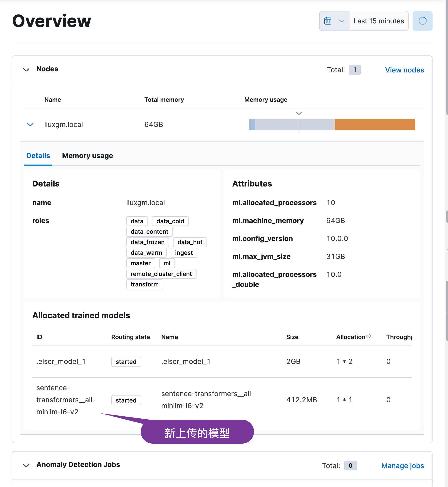The width and height of the screenshot is (448, 487).
Task: Open the date picker dropdown arrow
Action: 341,21
